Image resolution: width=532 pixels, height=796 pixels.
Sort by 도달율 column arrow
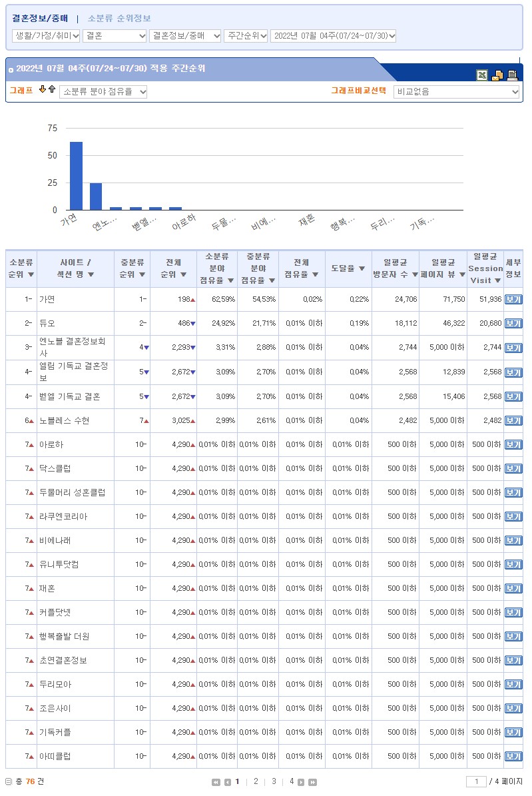(362, 268)
